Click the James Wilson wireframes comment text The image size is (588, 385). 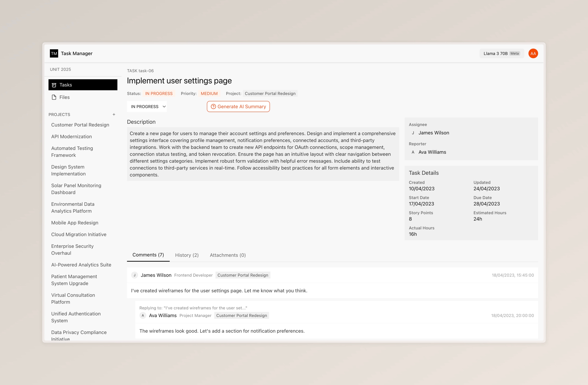(219, 291)
